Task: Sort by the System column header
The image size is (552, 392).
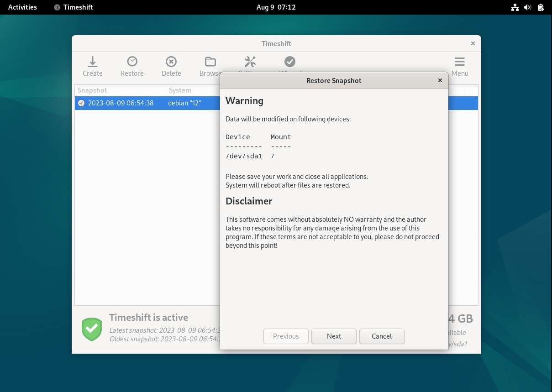Action: coord(193,90)
